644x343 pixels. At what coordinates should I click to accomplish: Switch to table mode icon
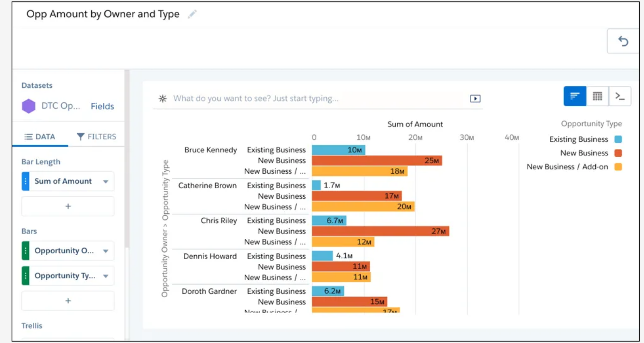[x=597, y=96]
